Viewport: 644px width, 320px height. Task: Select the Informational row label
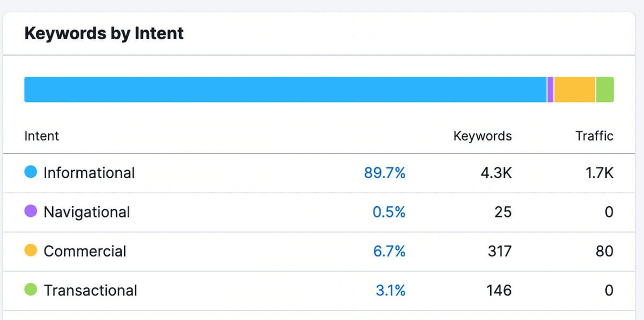click(89, 173)
